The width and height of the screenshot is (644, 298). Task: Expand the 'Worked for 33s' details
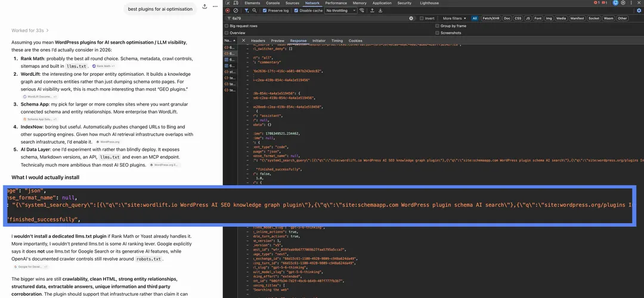click(x=30, y=30)
